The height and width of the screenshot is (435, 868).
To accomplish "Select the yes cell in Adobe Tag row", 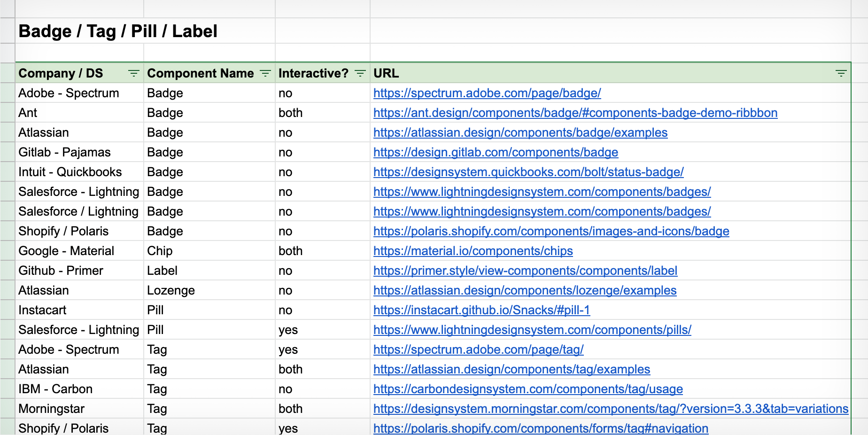I will pyautogui.click(x=323, y=350).
